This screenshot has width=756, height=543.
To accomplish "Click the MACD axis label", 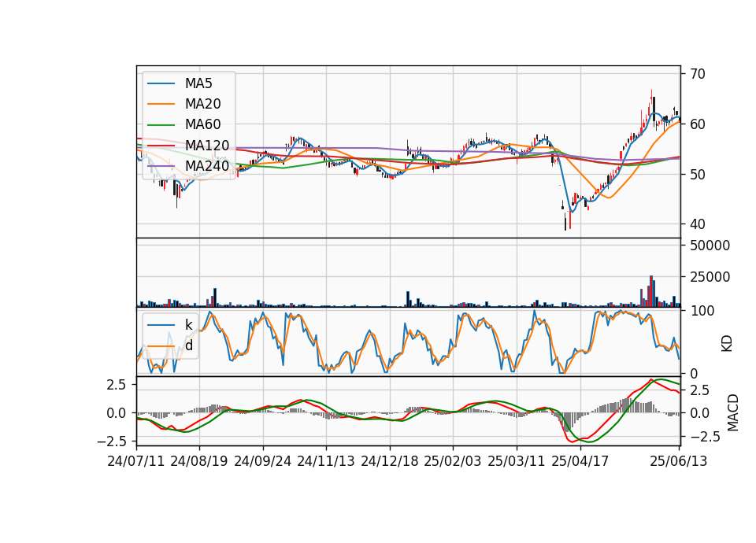I will pyautogui.click(x=733, y=412).
